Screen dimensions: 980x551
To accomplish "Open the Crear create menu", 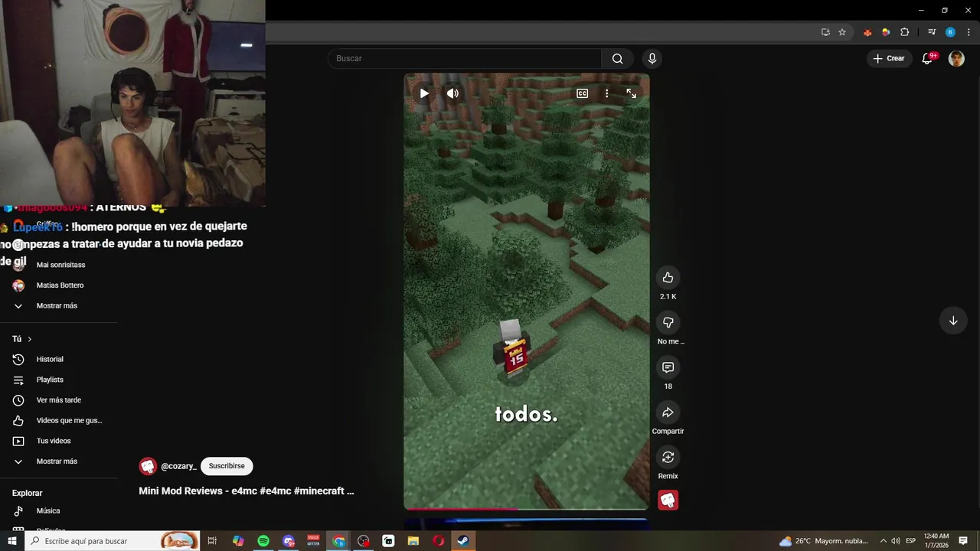I will pos(888,58).
